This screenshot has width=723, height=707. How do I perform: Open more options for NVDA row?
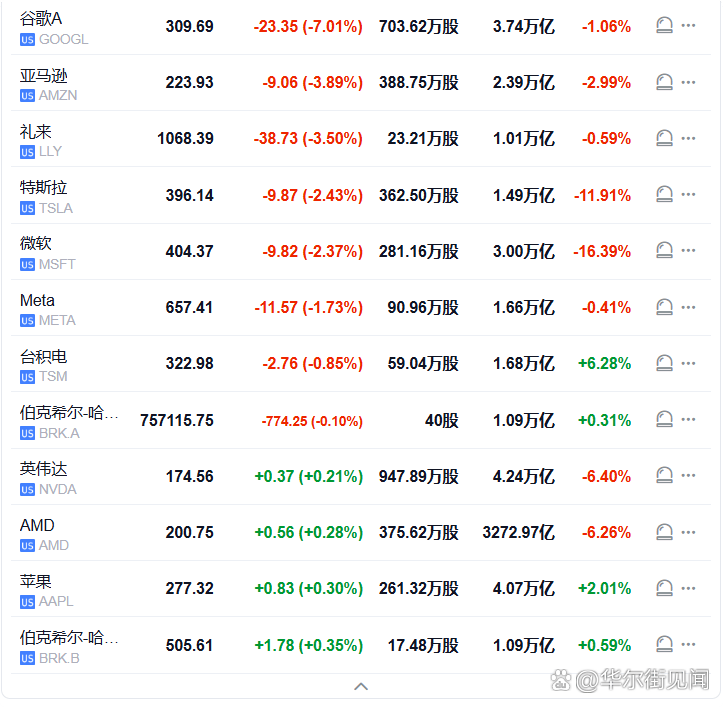pos(688,475)
